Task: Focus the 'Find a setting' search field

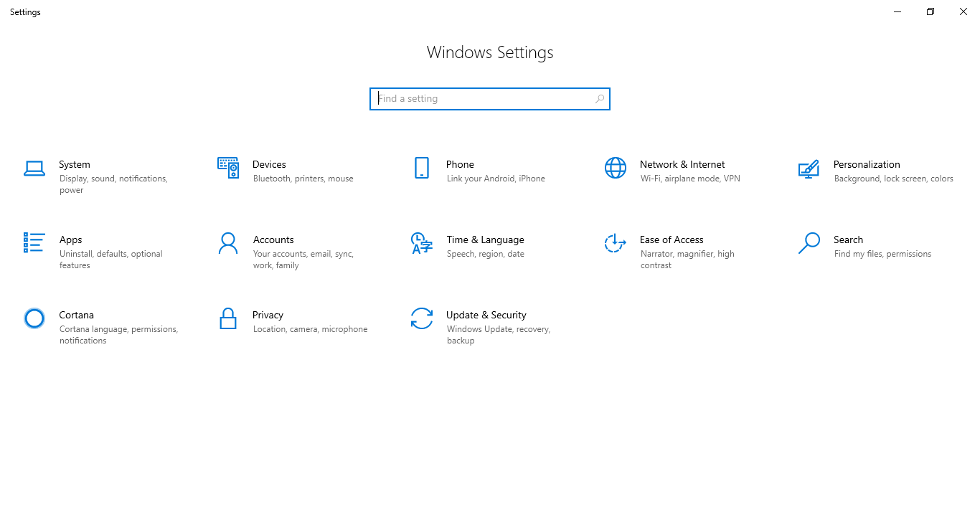Action: 490,99
